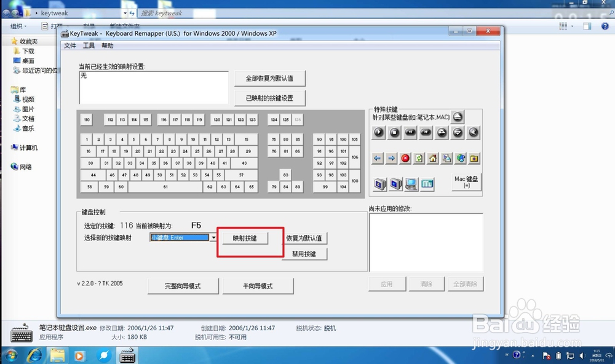This screenshot has height=364, width=615.
Task: Select key 30 on keyboard layout
Action: (90, 163)
